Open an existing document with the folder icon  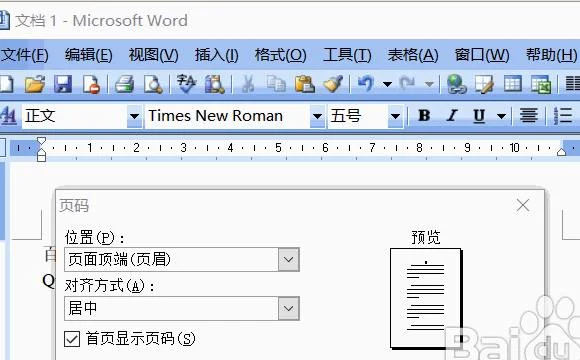pyautogui.click(x=35, y=84)
